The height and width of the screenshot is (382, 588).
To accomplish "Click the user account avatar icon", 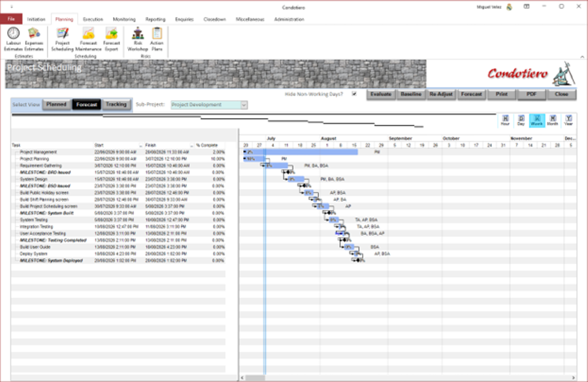I will pyautogui.click(x=509, y=7).
